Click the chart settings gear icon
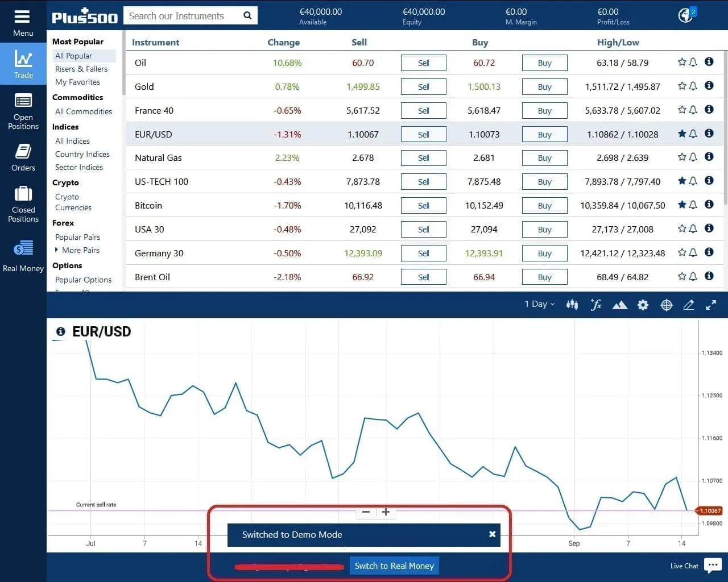The image size is (728, 582). point(643,305)
